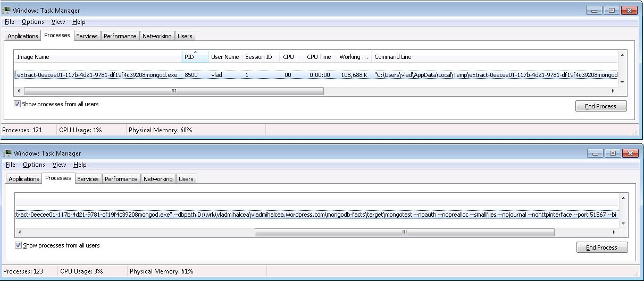Click Processes: 121 in top status bar

[23, 130]
